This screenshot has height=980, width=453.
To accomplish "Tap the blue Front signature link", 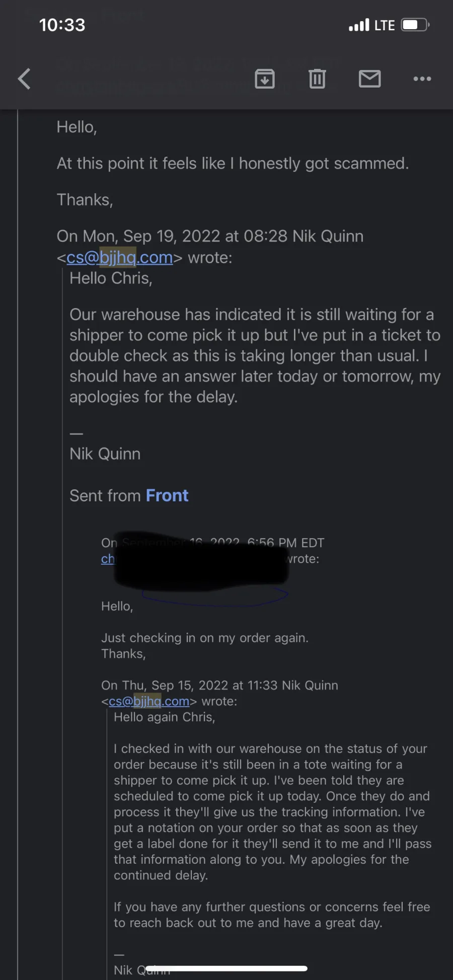I will pyautogui.click(x=167, y=495).
